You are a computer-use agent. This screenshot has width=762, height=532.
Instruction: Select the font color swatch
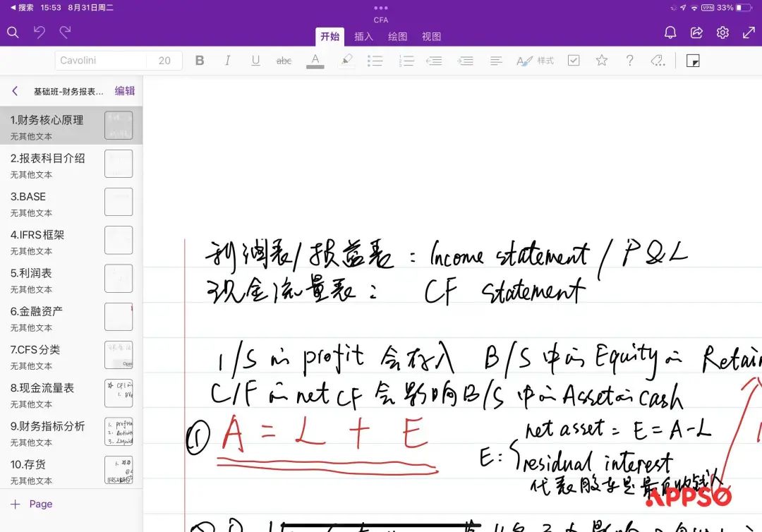coord(315,61)
